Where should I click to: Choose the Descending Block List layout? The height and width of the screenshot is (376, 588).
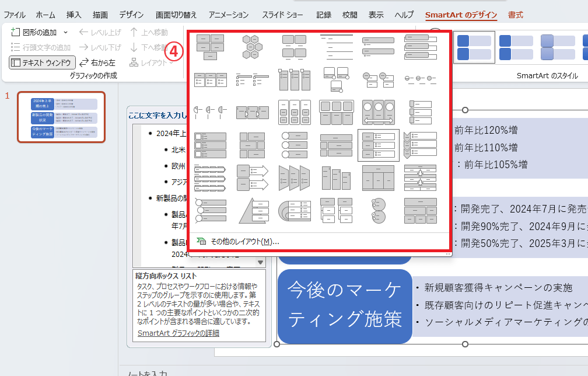pos(337,178)
